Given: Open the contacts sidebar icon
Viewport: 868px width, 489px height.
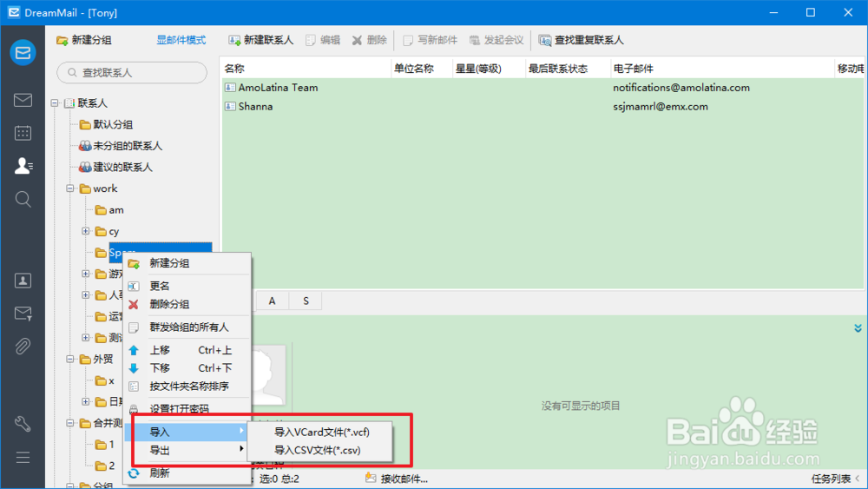Looking at the screenshot, I should (x=23, y=166).
